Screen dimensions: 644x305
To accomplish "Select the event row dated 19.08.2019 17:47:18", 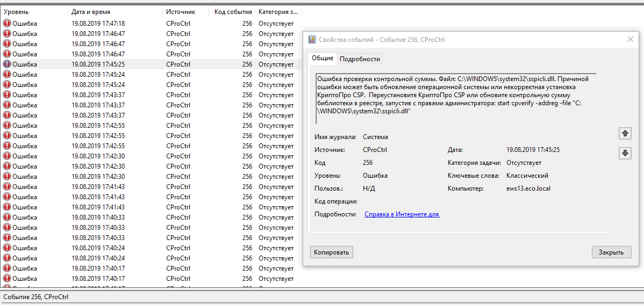I will click(151, 24).
